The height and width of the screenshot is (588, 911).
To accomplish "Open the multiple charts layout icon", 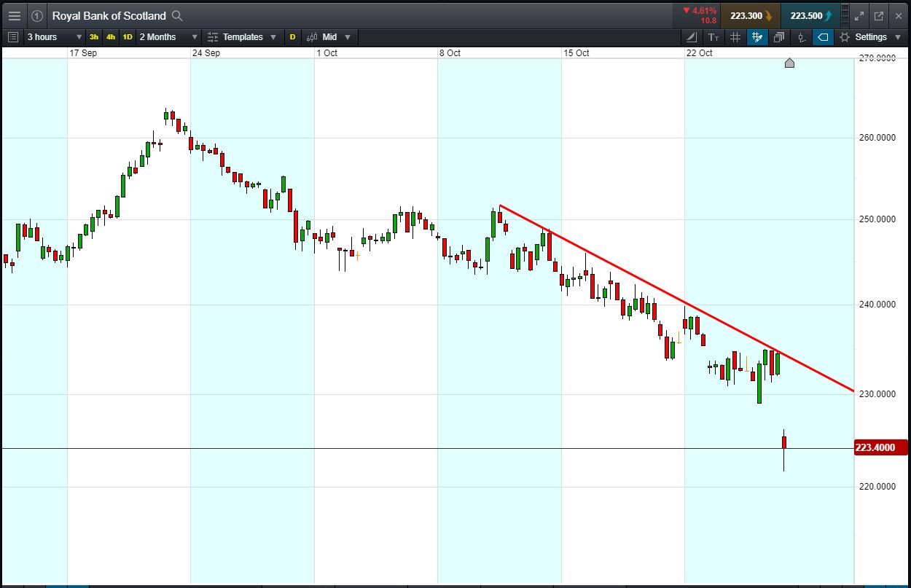I will pos(779,37).
